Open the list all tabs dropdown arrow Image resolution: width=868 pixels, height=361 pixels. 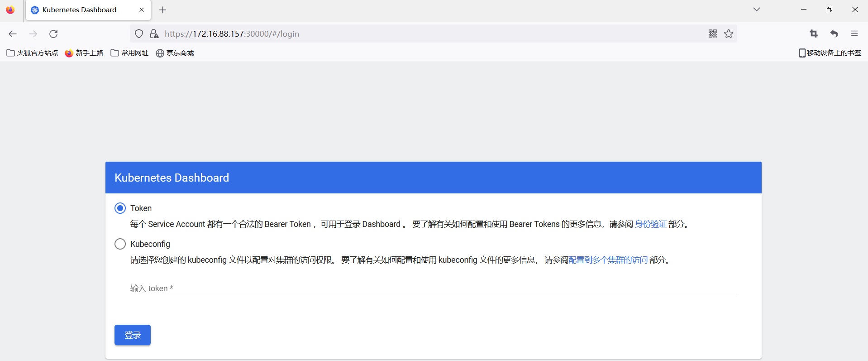[757, 10]
